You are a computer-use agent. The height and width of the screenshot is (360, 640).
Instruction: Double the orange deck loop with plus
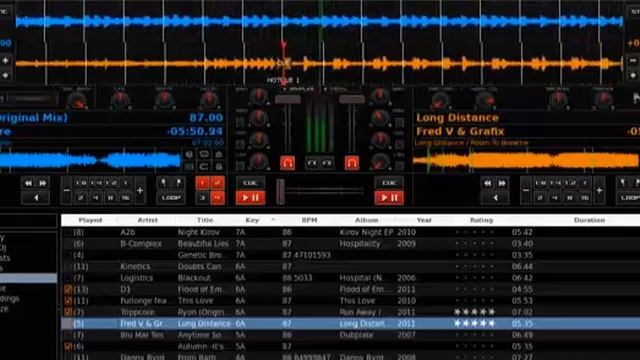599,191
